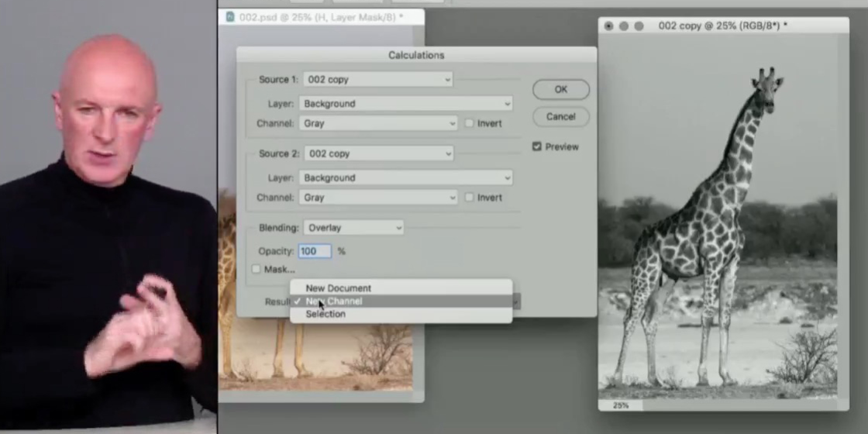
Task: Click the PSD file icon in 002.psd tab
Action: point(229,16)
